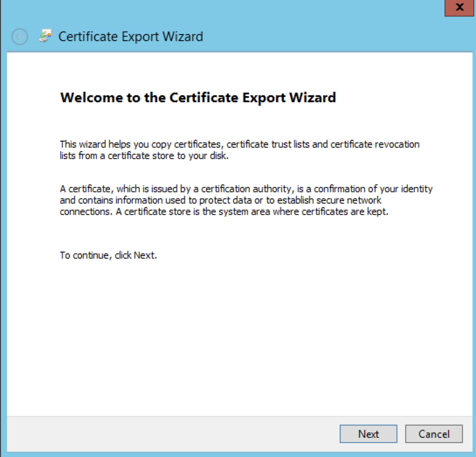Select the Cancel button

pyautogui.click(x=434, y=434)
